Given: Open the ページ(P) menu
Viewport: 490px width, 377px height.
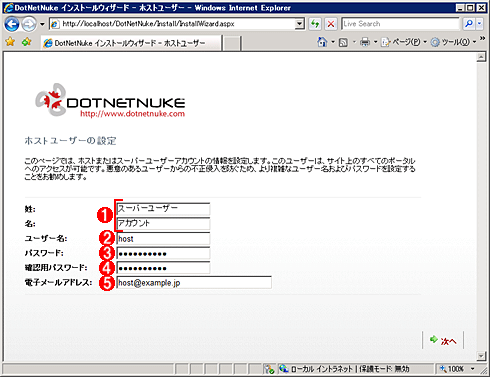Looking at the screenshot, I should tap(403, 42).
